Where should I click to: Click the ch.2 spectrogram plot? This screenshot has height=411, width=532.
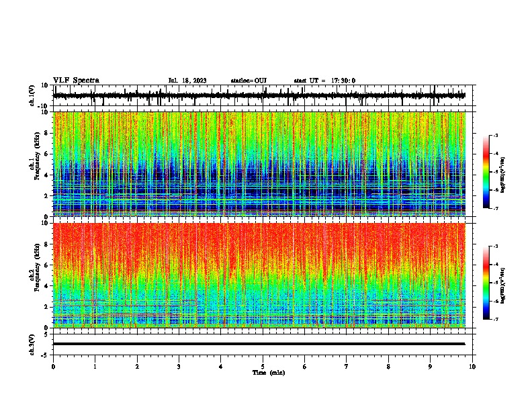259,275
